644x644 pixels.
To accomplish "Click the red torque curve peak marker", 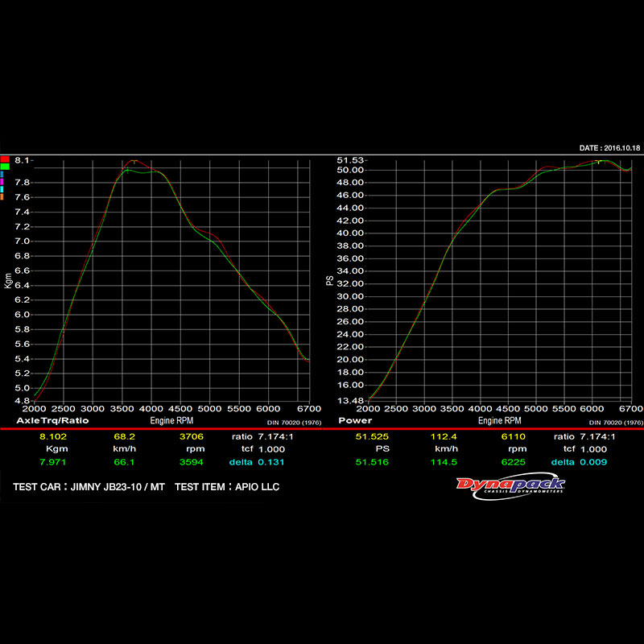I will [134, 161].
